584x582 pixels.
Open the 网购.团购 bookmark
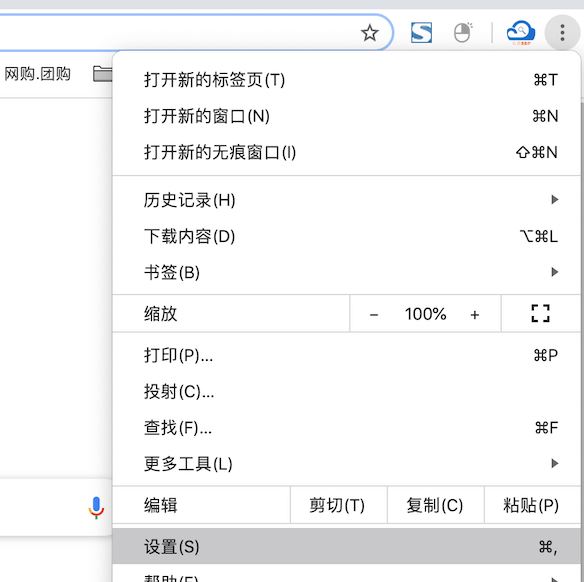click(37, 74)
